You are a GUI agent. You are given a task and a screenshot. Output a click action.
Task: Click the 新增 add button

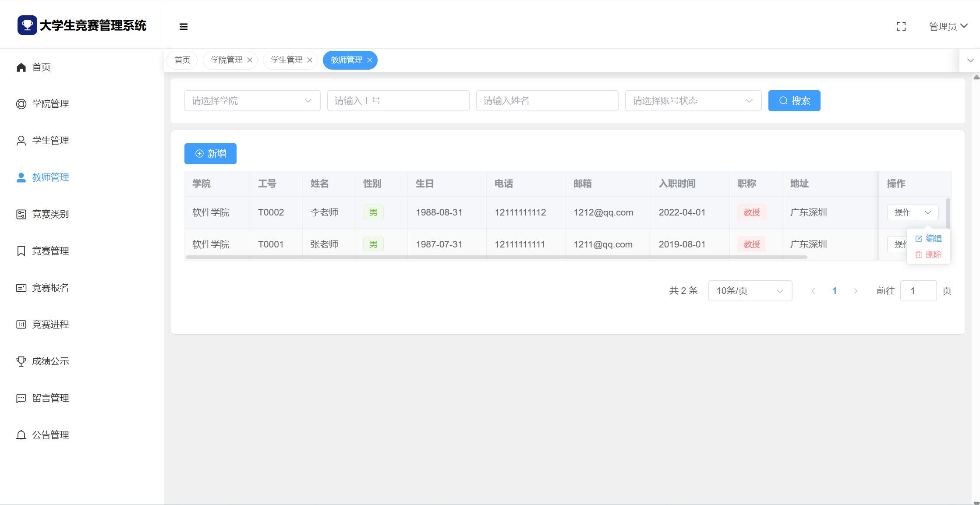(210, 154)
